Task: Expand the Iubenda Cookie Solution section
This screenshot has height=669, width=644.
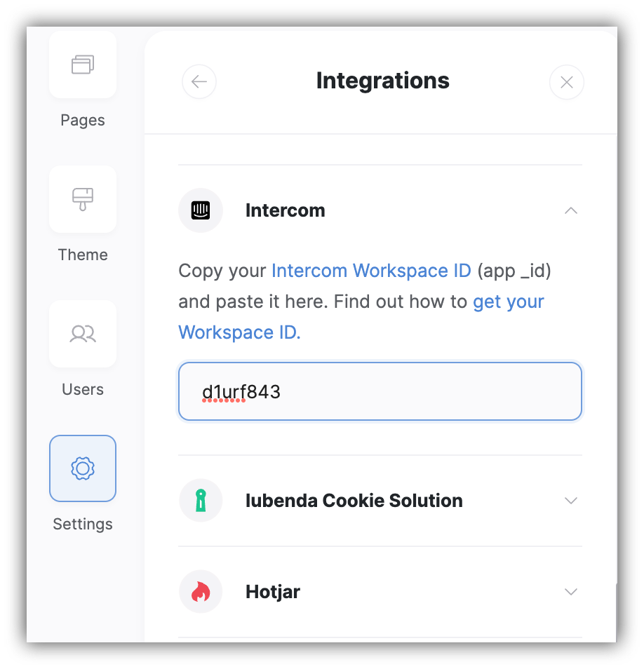Action: click(570, 500)
